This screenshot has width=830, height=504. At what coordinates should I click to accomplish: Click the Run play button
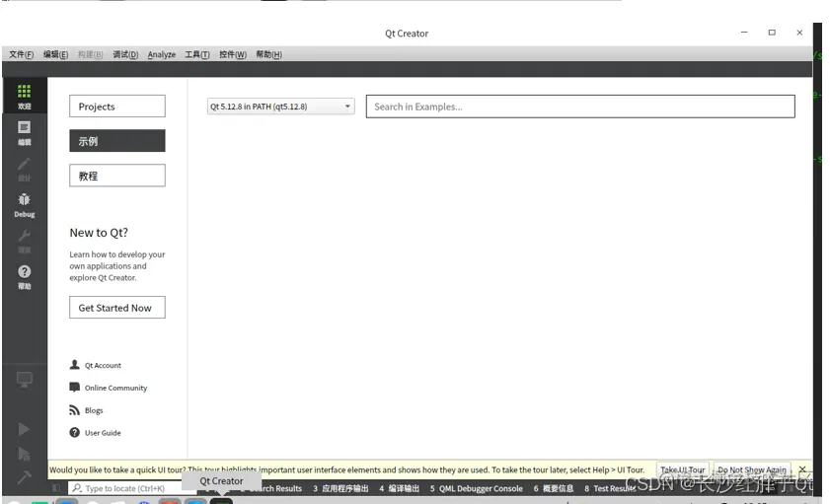coord(25,428)
